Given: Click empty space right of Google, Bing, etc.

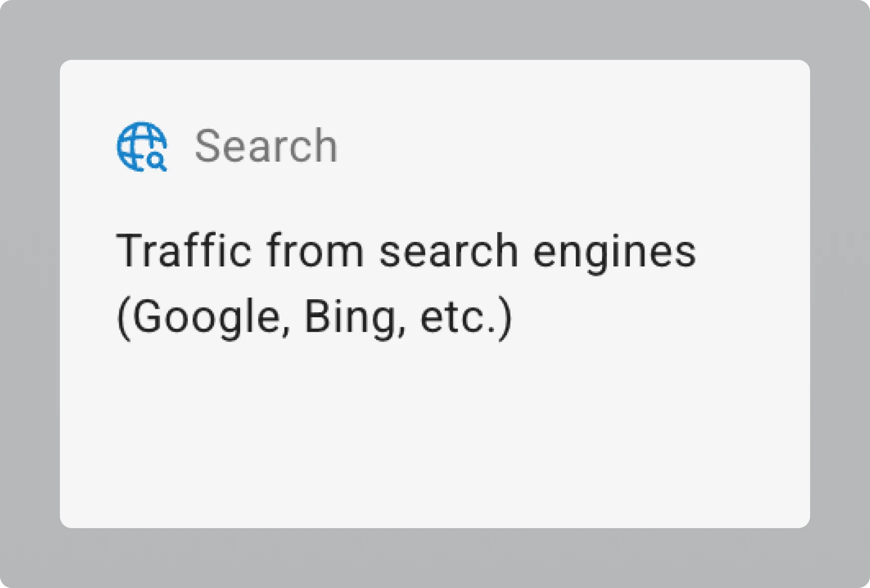Looking at the screenshot, I should pyautogui.click(x=649, y=317).
